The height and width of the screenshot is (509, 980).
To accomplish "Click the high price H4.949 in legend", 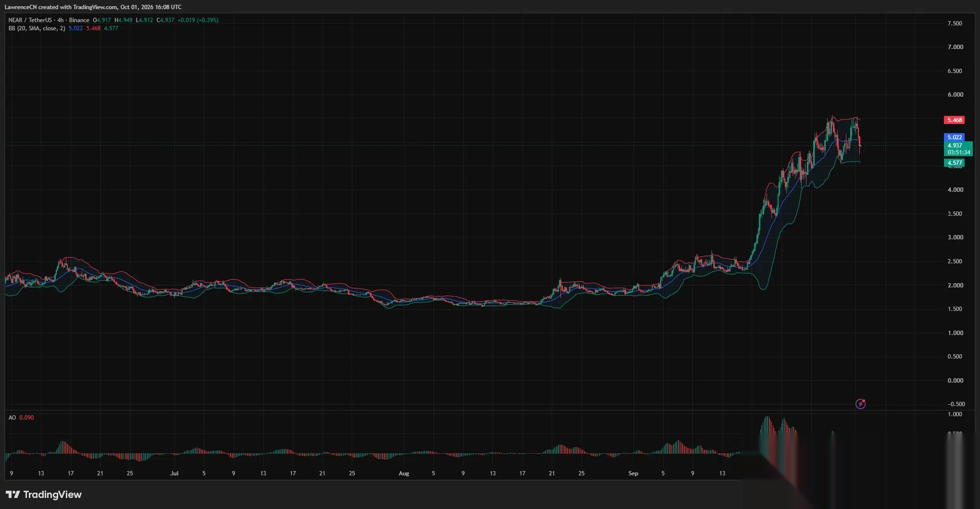I will point(124,20).
